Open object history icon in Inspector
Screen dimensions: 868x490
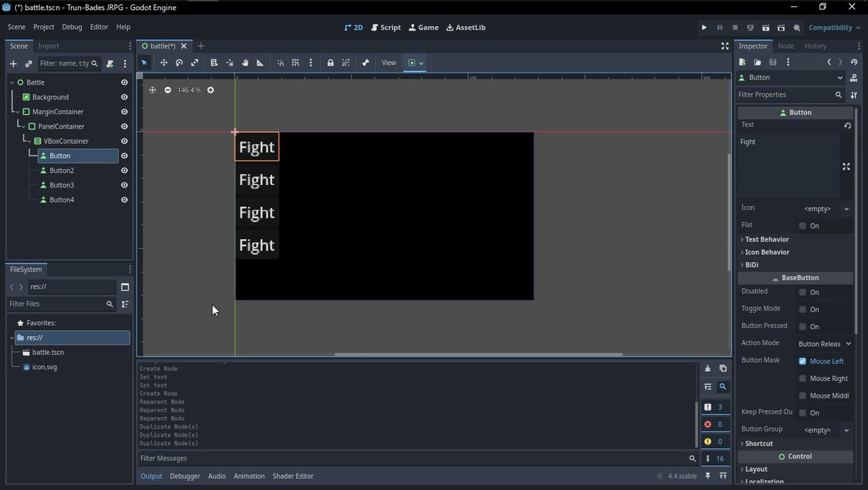(854, 63)
